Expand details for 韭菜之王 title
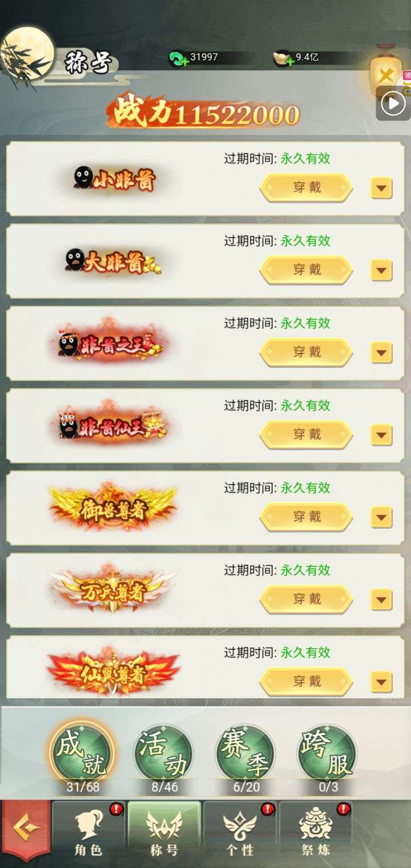This screenshot has height=868, width=411. coord(381,352)
